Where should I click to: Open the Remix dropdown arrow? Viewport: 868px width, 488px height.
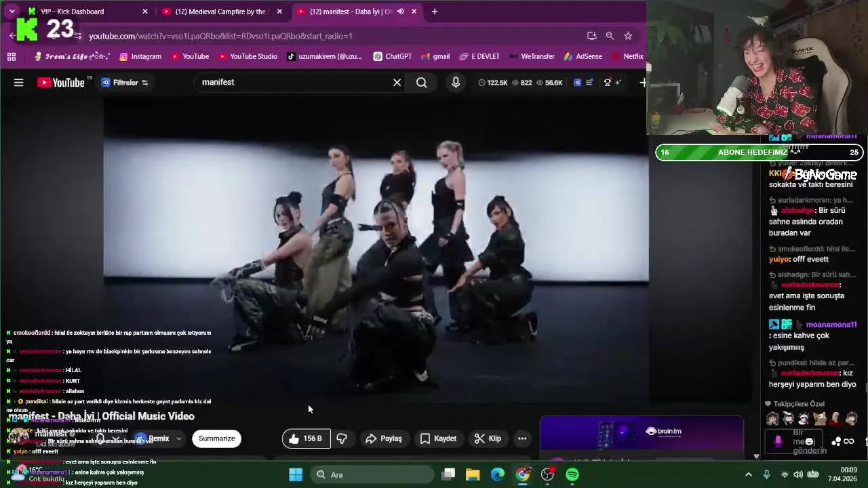tap(178, 439)
